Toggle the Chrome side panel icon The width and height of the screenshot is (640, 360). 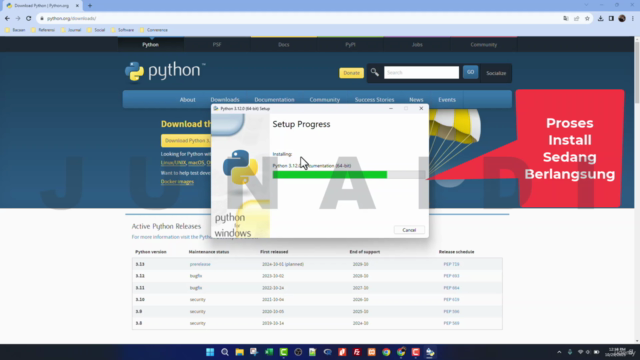coord(611,18)
